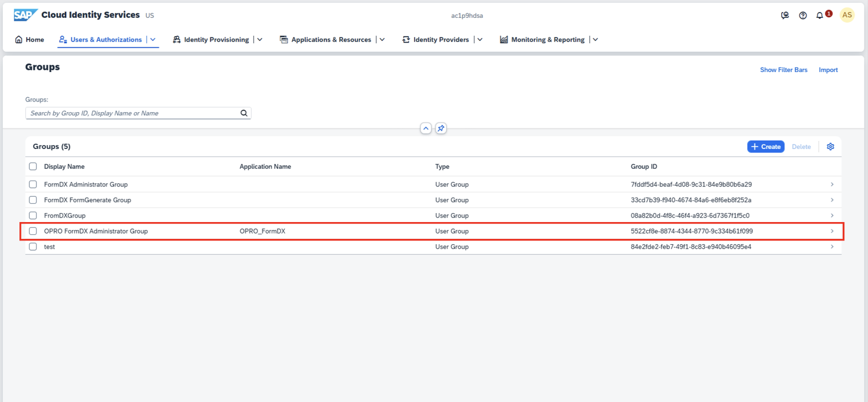
Task: Open the AS user avatar menu
Action: [847, 15]
